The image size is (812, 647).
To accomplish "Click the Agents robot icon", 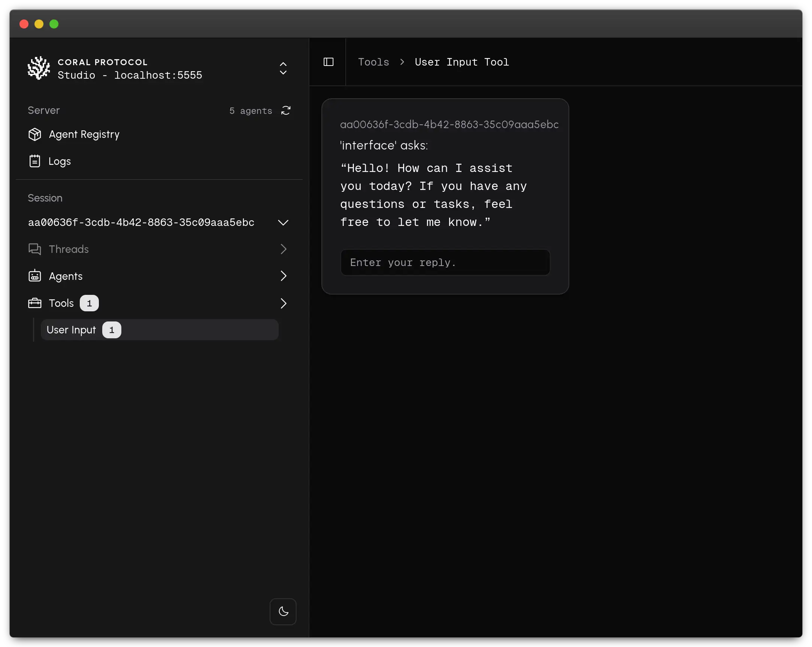I will tap(35, 276).
